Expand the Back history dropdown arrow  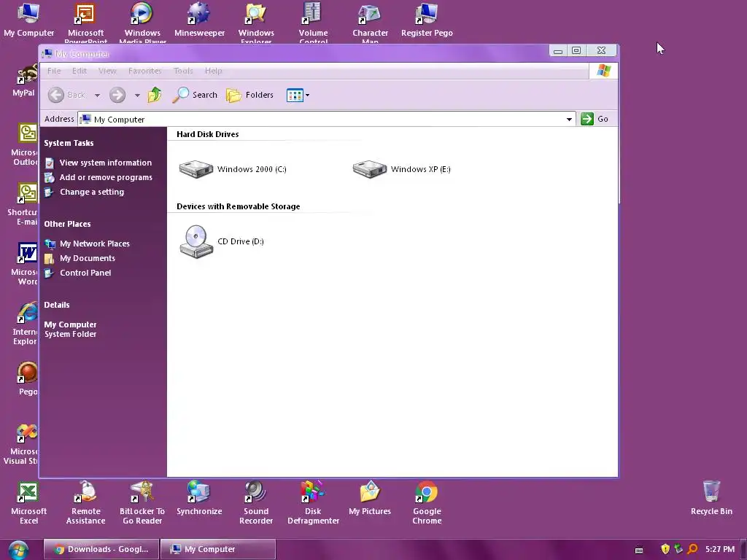click(x=97, y=96)
